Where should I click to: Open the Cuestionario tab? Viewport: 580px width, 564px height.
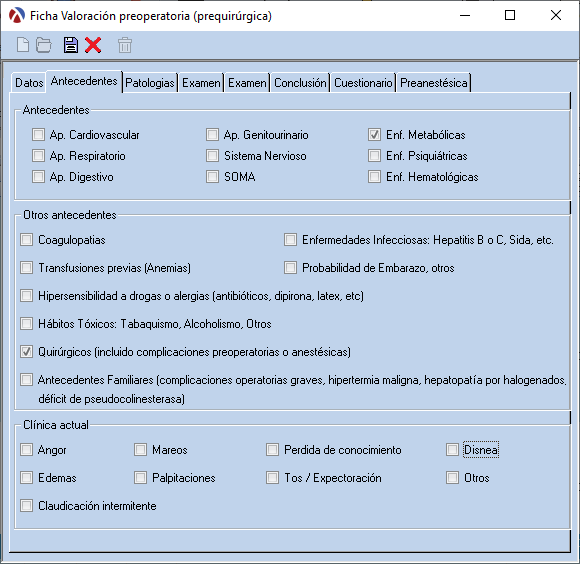coord(363,83)
